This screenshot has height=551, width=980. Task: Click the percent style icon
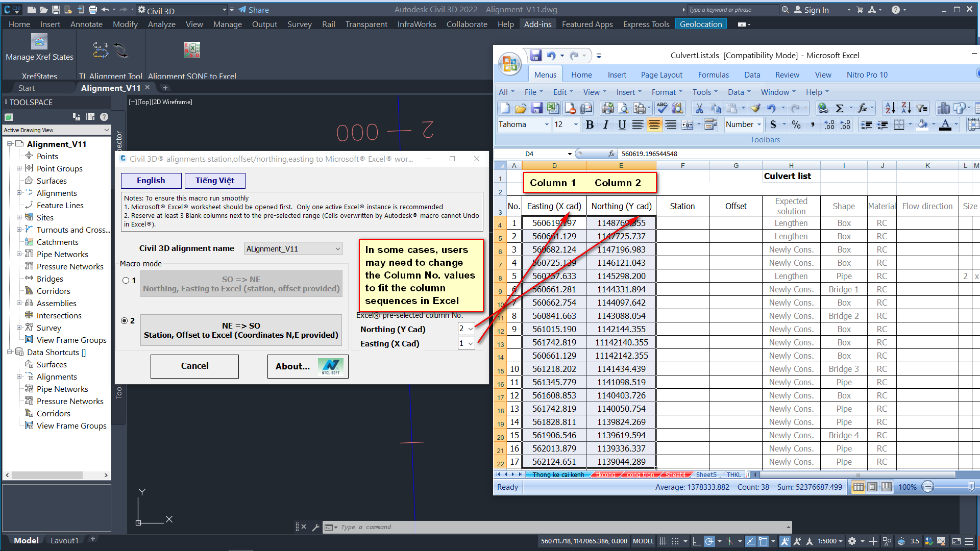point(796,125)
